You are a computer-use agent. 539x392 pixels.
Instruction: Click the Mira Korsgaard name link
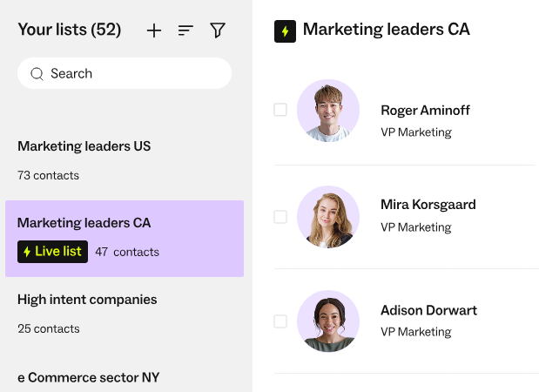coord(428,206)
